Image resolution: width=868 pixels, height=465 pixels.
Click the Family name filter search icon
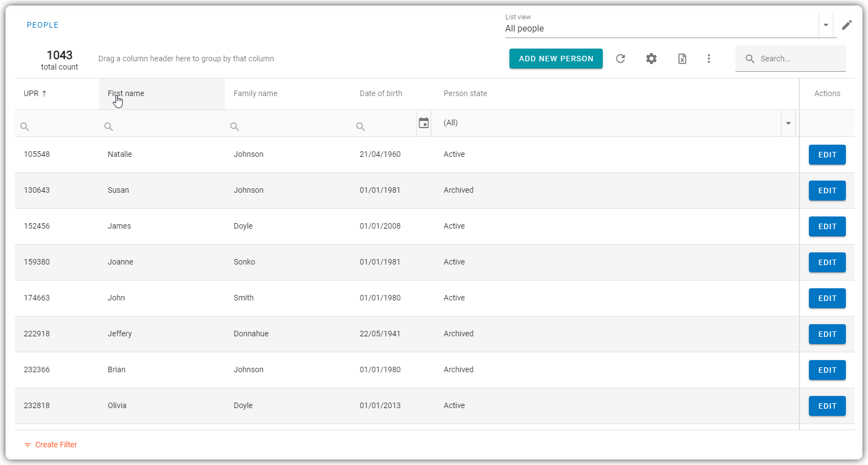pyautogui.click(x=235, y=126)
